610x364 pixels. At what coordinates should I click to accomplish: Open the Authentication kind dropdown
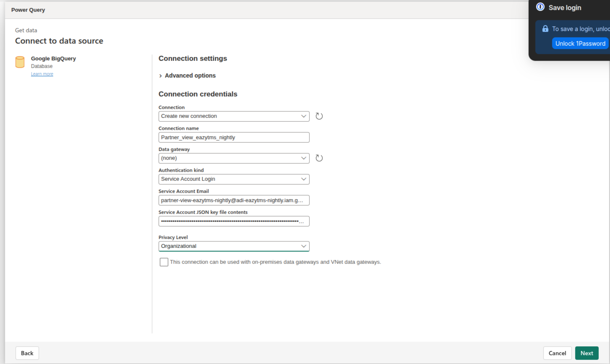[x=234, y=179]
